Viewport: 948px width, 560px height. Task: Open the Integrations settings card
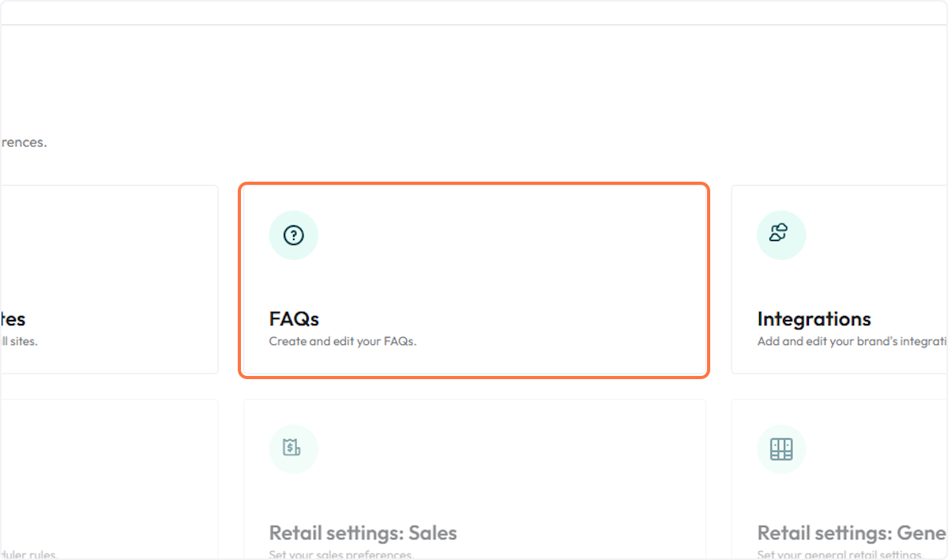click(853, 280)
